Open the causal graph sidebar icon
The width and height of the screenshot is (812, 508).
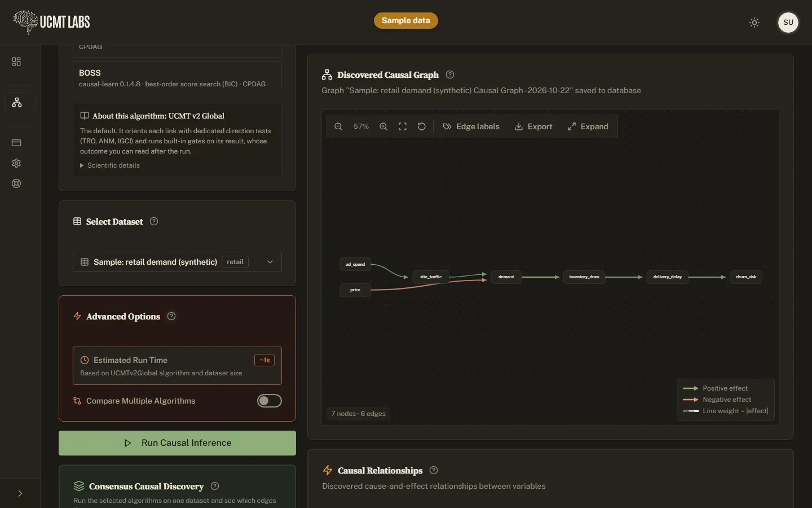17,102
